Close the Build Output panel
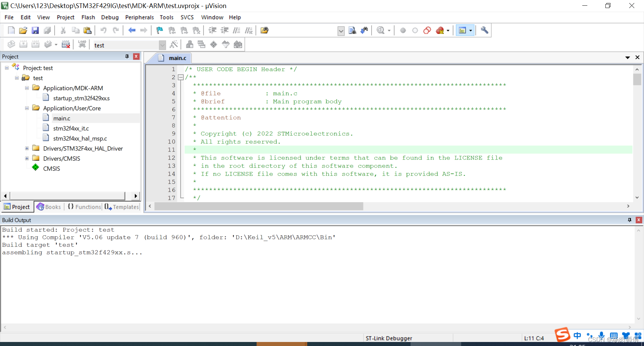The width and height of the screenshot is (644, 346). pyautogui.click(x=639, y=220)
